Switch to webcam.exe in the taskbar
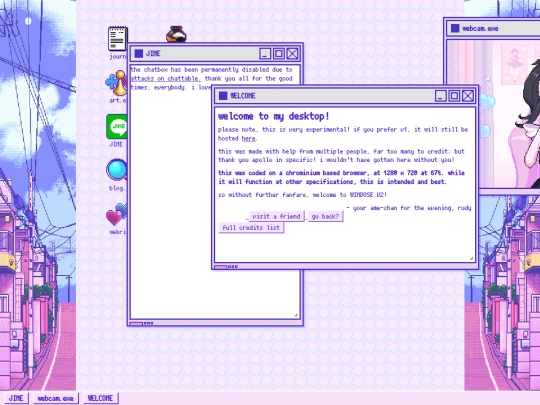This screenshot has height=405, width=540. coord(55,398)
